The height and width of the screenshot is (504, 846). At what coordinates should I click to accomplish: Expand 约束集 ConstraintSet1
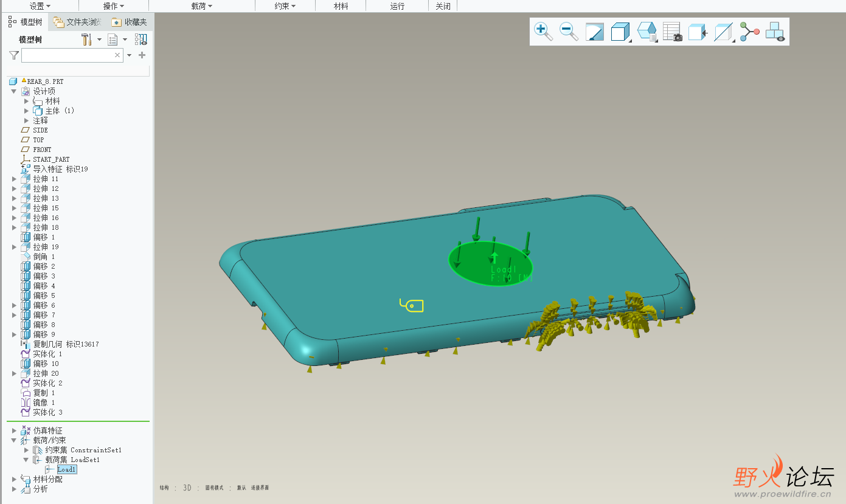pos(26,450)
